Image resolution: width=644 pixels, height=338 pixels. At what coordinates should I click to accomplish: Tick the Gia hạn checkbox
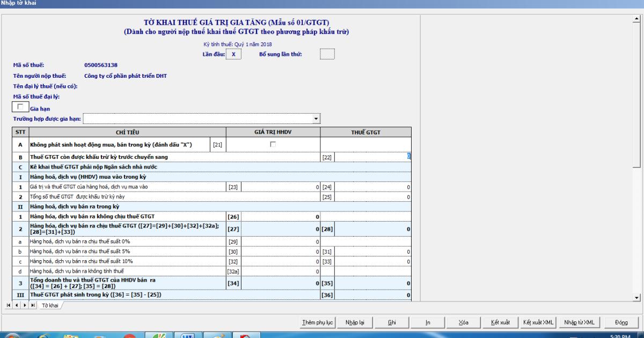[x=21, y=106]
